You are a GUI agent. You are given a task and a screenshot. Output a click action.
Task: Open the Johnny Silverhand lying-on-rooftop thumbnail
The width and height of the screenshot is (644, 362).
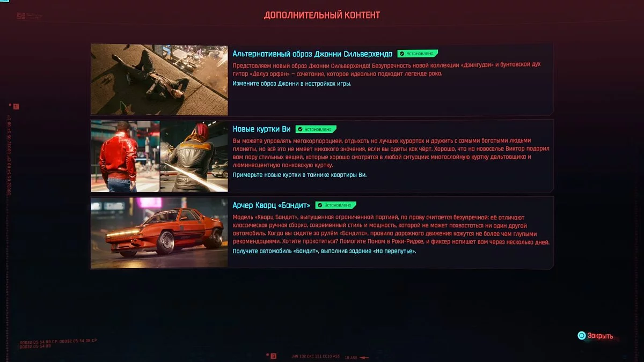click(x=159, y=79)
